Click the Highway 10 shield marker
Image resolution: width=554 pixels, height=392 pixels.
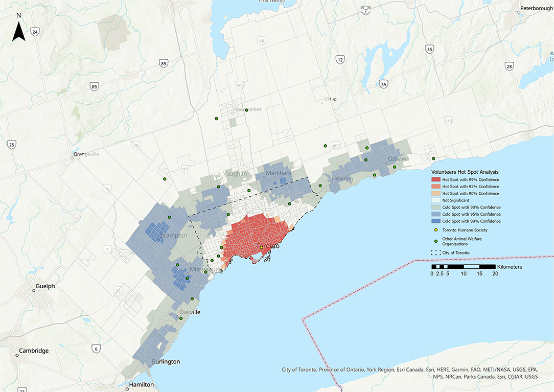click(x=107, y=189)
